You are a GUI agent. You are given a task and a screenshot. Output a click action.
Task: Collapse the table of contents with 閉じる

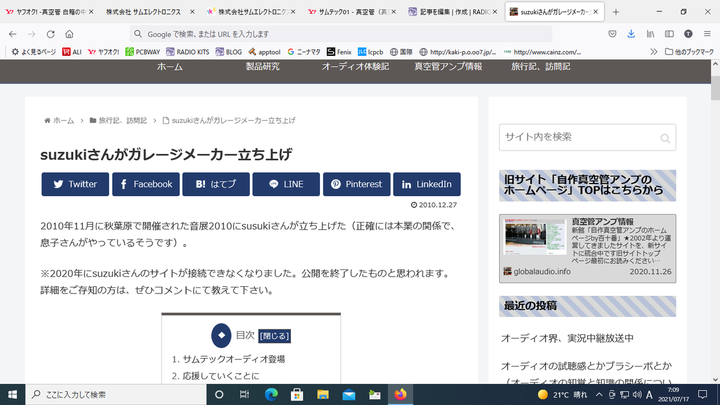pos(275,336)
